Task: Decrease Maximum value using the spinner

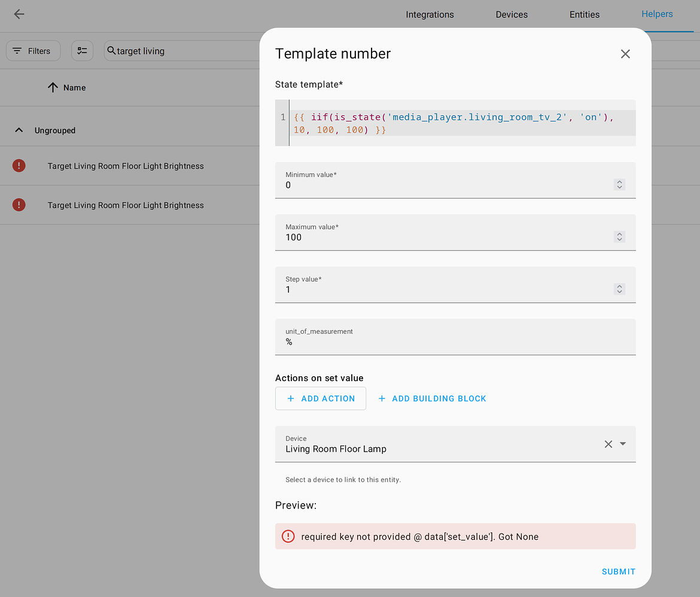Action: pyautogui.click(x=619, y=239)
